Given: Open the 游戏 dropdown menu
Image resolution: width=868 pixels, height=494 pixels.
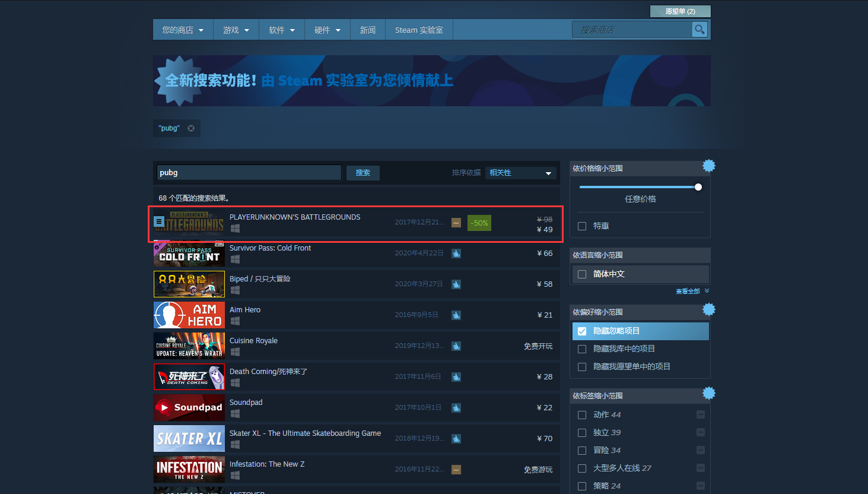Looking at the screenshot, I should (x=236, y=30).
